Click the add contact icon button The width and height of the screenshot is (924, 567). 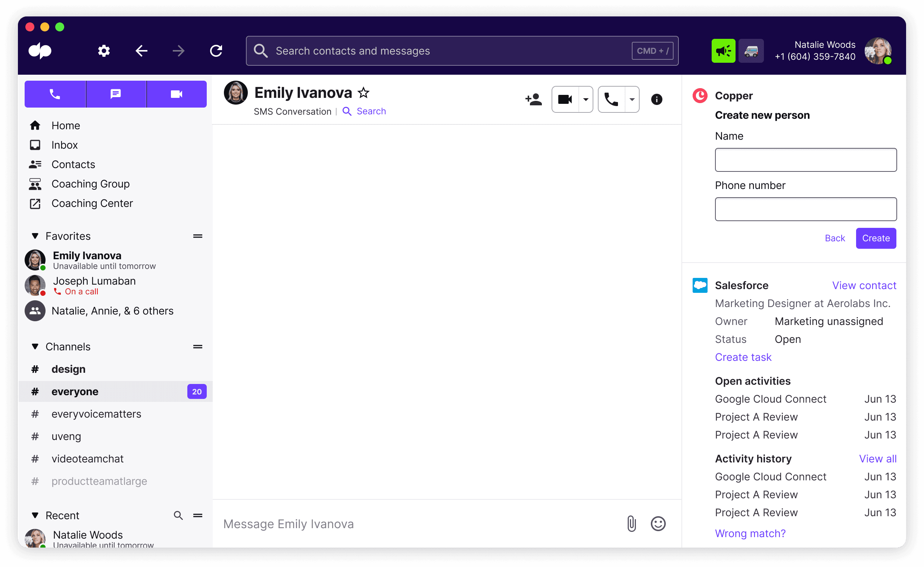coord(533,99)
